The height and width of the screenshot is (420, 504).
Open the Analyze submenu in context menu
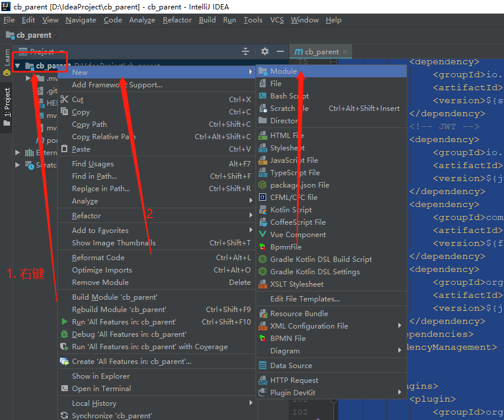tap(156, 201)
